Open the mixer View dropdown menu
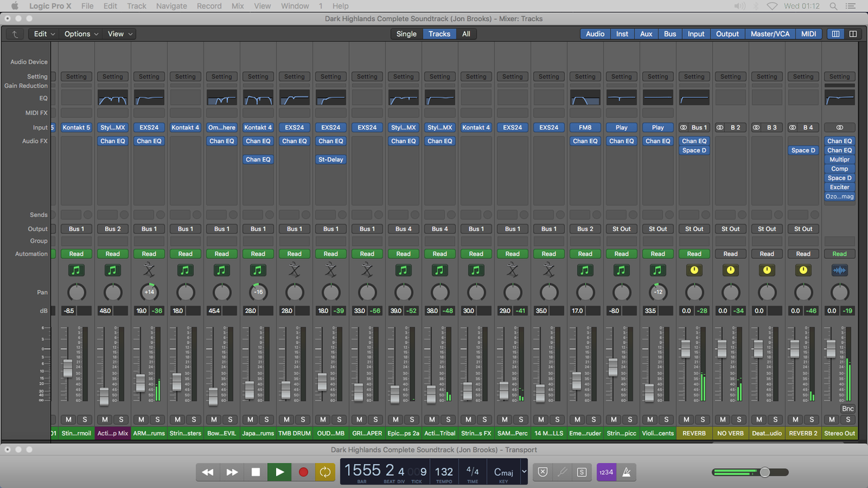Screen dimensions: 868x488 (120, 34)
